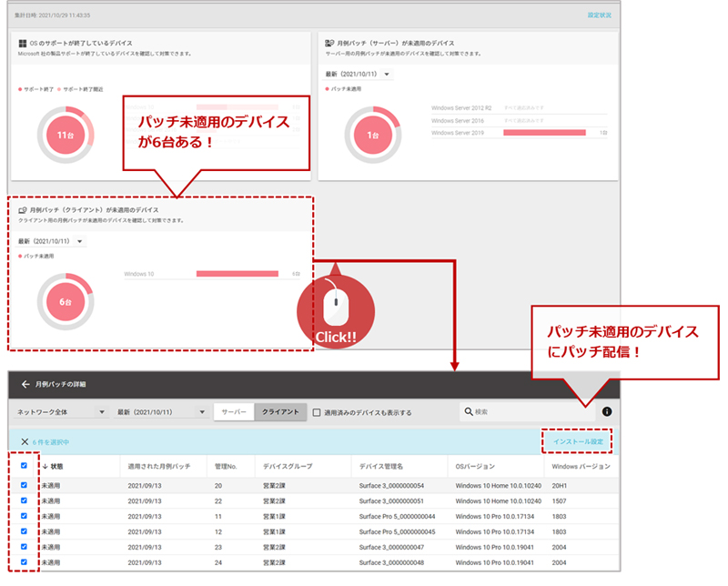Toggle the select-all checkbox in the table header

(24, 465)
